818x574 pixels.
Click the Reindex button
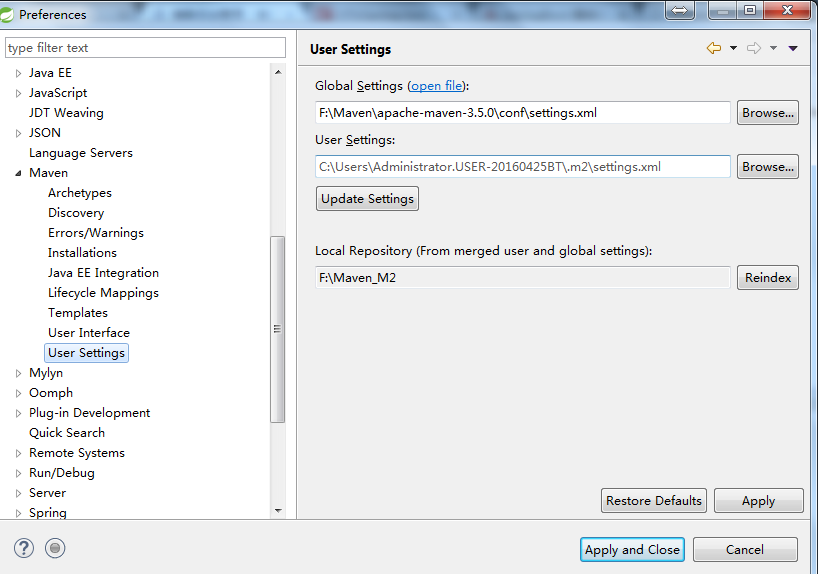[768, 278]
